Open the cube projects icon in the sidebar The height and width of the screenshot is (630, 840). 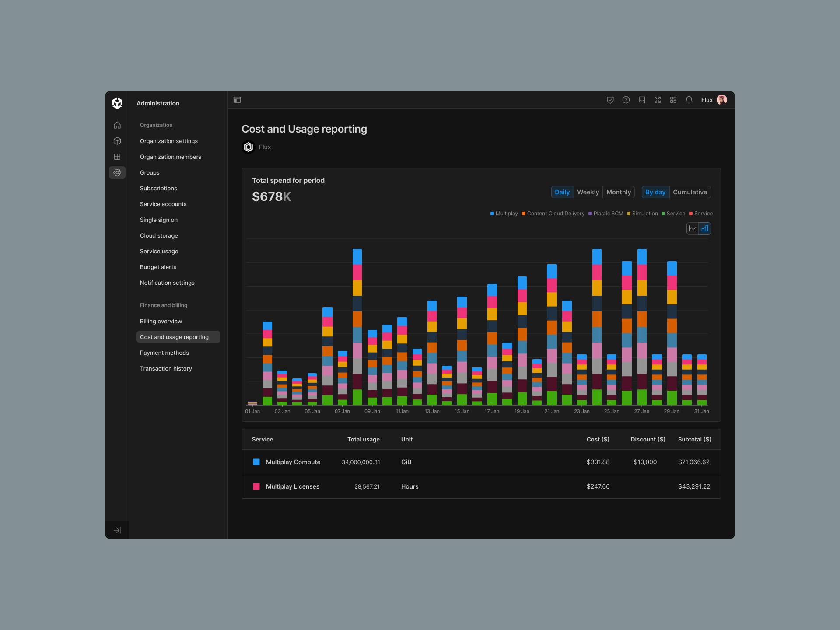click(x=117, y=141)
